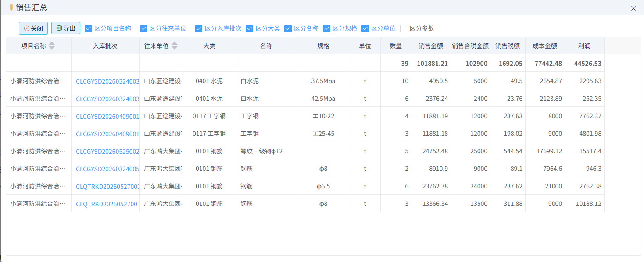Toggle the 区分往来单位 checkbox
Viewport: 644px width, 262px height.
pos(143,28)
